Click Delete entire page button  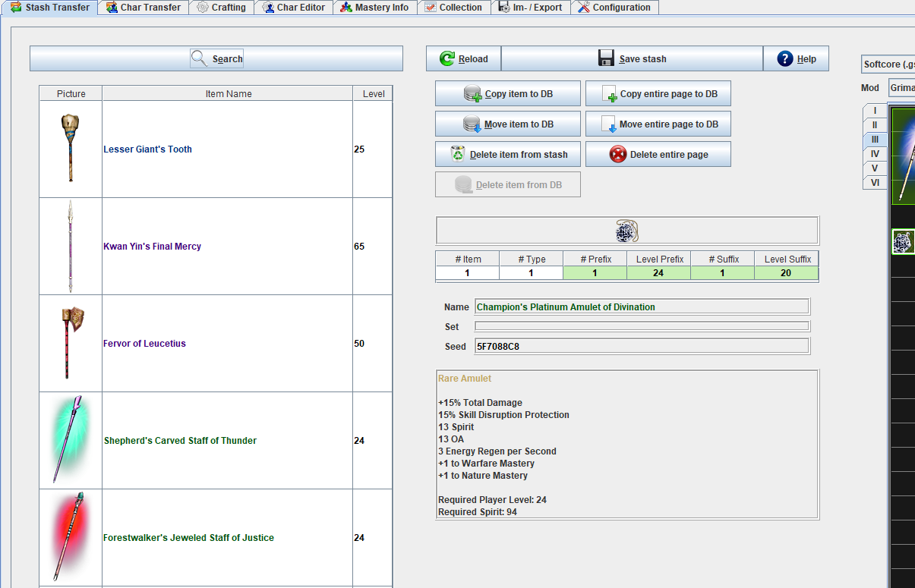658,155
